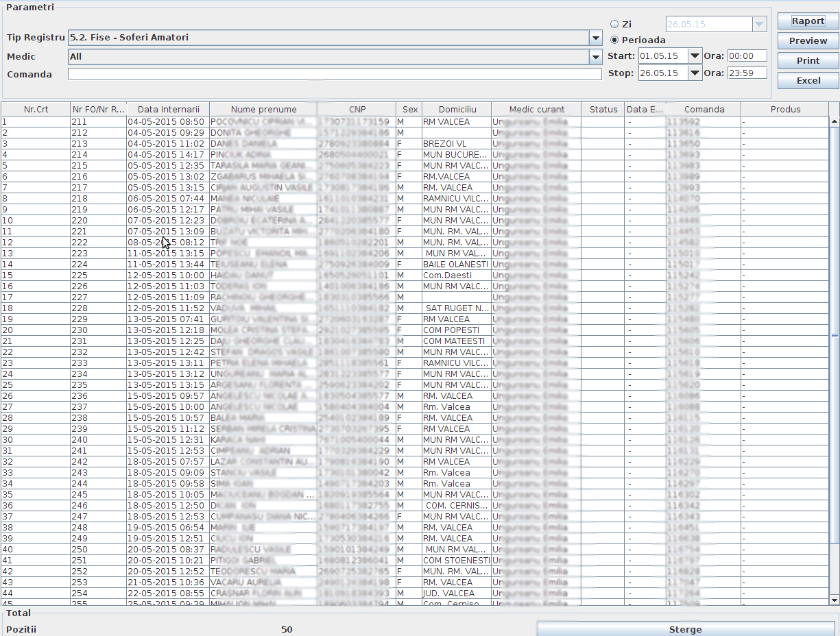The height and width of the screenshot is (636, 840).
Task: Click the table scrollbar up arrow
Action: pyautogui.click(x=835, y=121)
